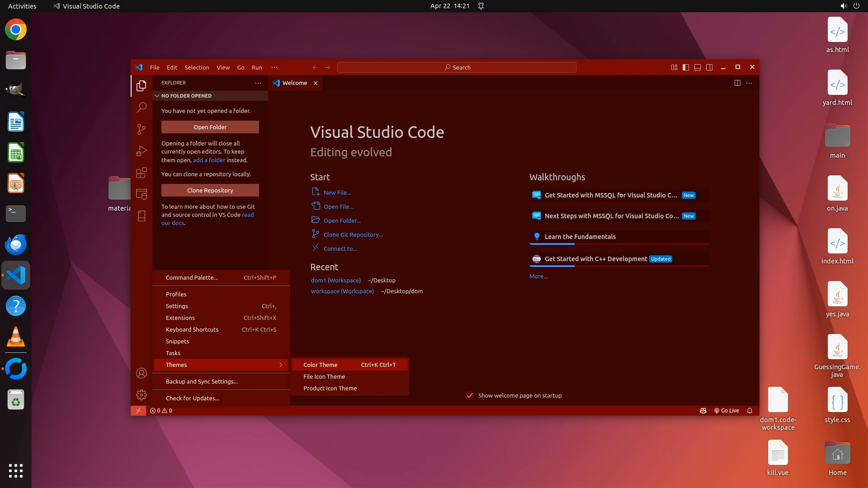Split the editor right icon
The image size is (868, 488).
(737, 83)
